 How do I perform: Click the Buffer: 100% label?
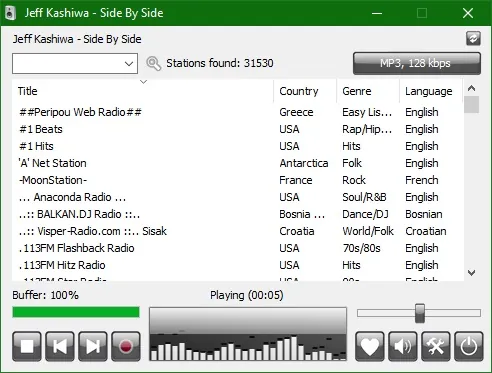46,295
